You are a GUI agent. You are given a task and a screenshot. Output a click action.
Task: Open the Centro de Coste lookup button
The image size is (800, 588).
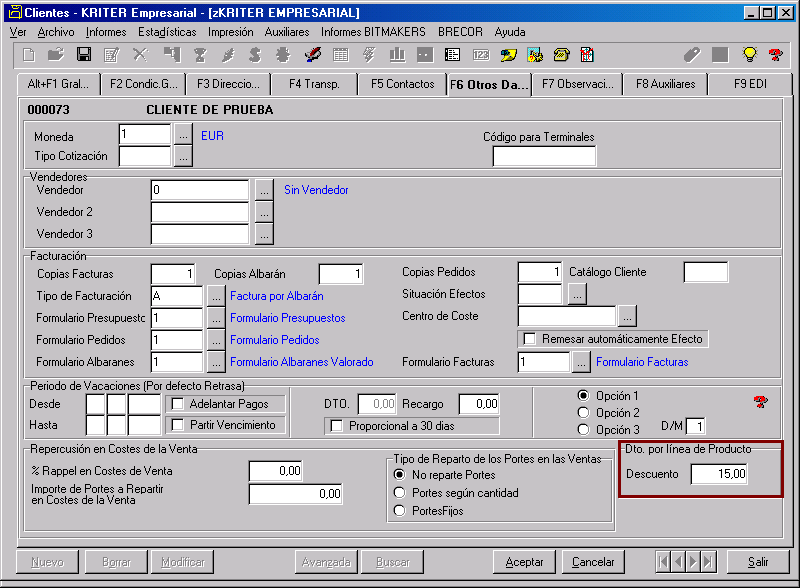[x=627, y=316]
